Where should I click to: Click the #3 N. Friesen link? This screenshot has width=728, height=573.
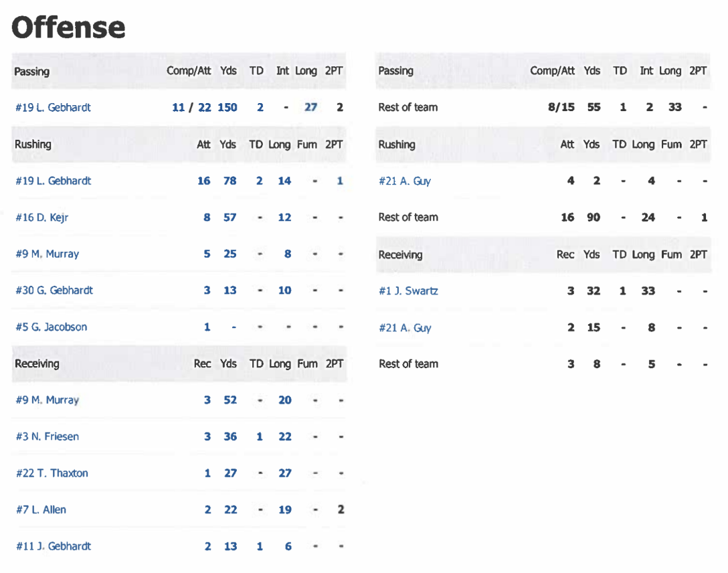point(47,436)
